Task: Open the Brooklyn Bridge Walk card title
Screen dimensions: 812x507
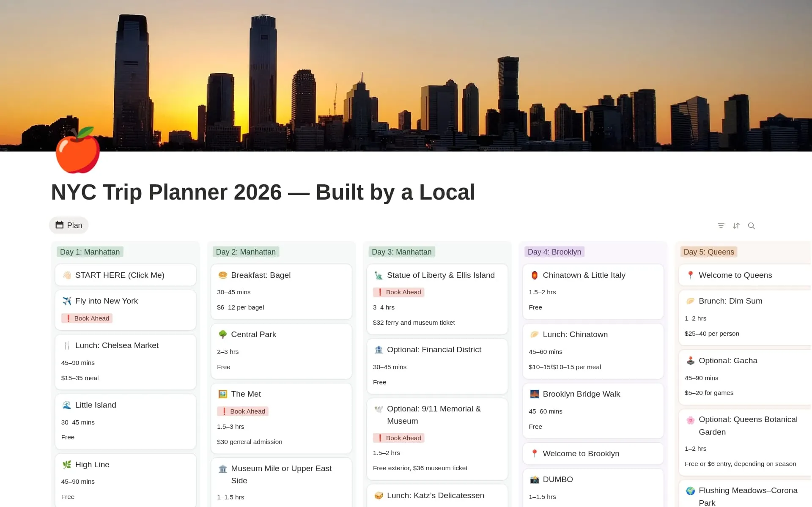Action: click(582, 394)
